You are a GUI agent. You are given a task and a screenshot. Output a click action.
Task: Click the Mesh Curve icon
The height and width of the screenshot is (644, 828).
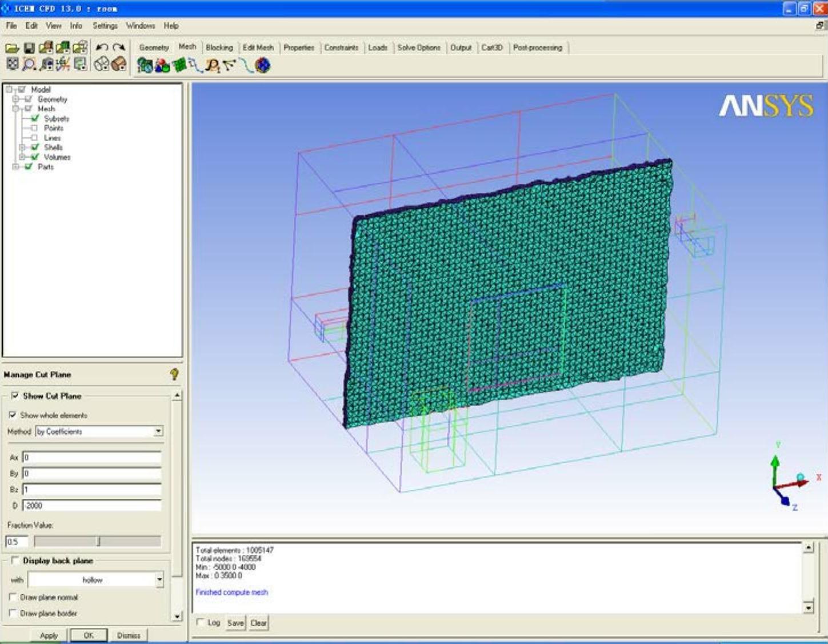[246, 66]
